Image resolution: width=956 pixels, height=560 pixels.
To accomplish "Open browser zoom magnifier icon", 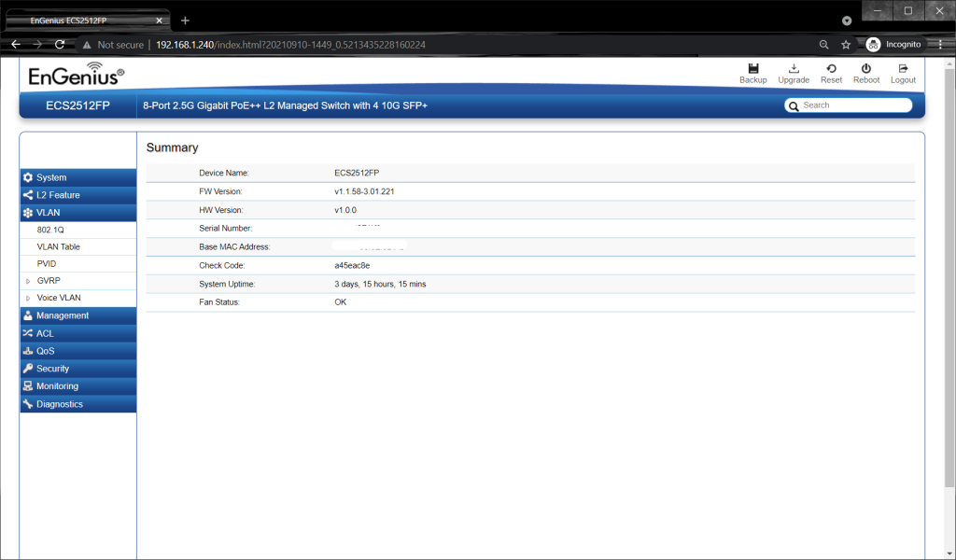I will point(823,45).
